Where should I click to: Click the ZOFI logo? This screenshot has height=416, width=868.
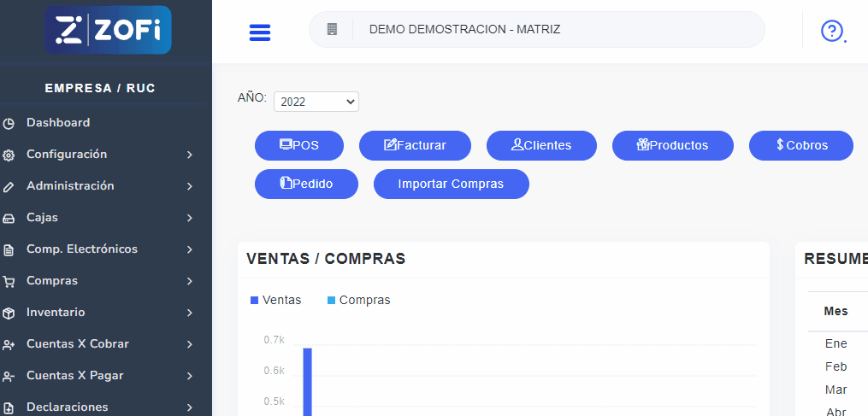[x=108, y=31]
